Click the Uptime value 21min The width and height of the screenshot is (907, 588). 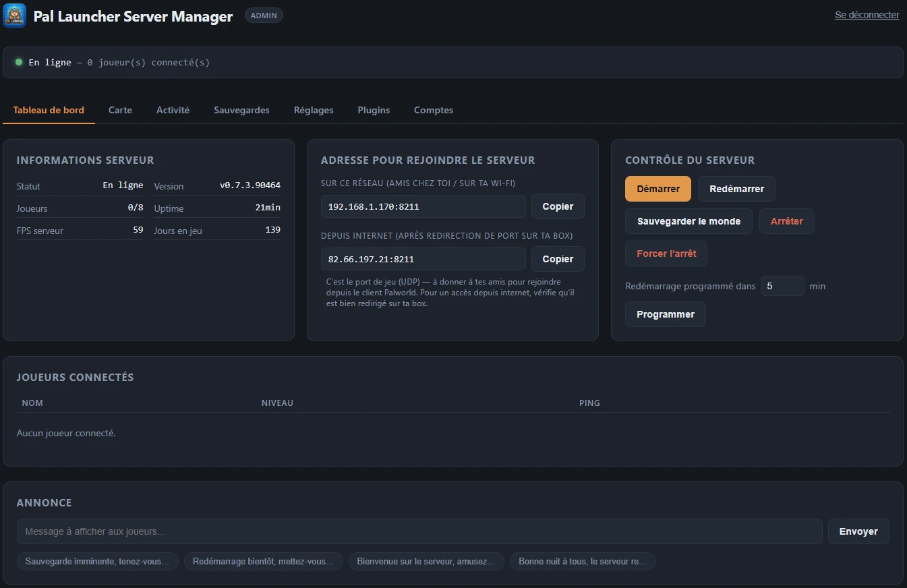click(x=268, y=208)
